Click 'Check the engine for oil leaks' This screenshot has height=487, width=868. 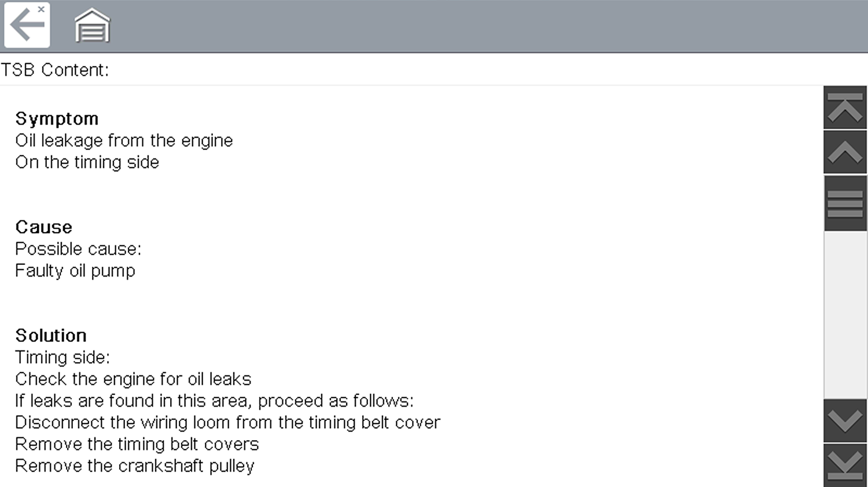(x=133, y=379)
